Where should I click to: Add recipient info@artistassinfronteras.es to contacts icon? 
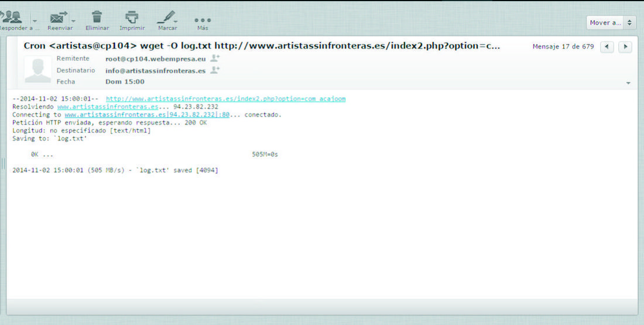215,70
